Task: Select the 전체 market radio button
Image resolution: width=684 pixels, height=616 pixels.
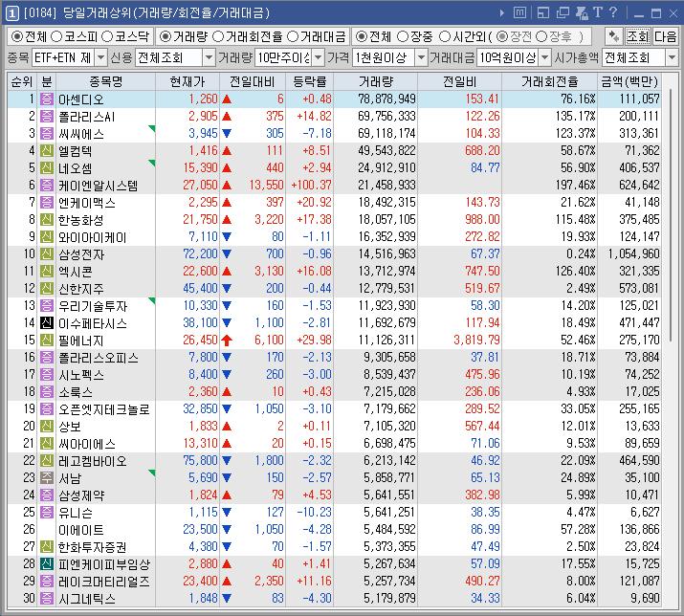Action: click(x=16, y=36)
